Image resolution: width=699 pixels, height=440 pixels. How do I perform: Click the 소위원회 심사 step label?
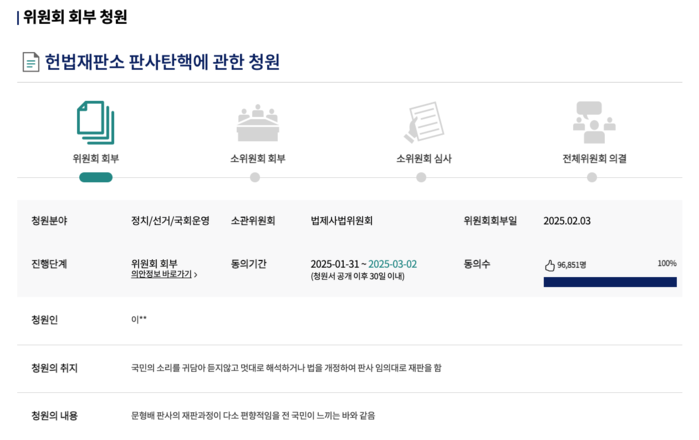(424, 158)
